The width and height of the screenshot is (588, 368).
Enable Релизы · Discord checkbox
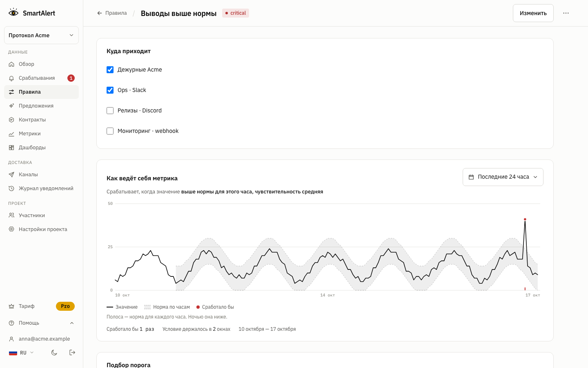point(110,110)
